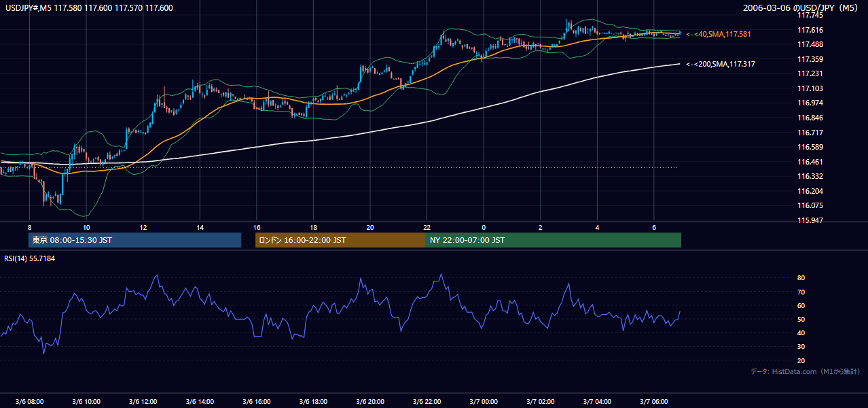
Task: Click RSI scale value 30
Action: 801,347
